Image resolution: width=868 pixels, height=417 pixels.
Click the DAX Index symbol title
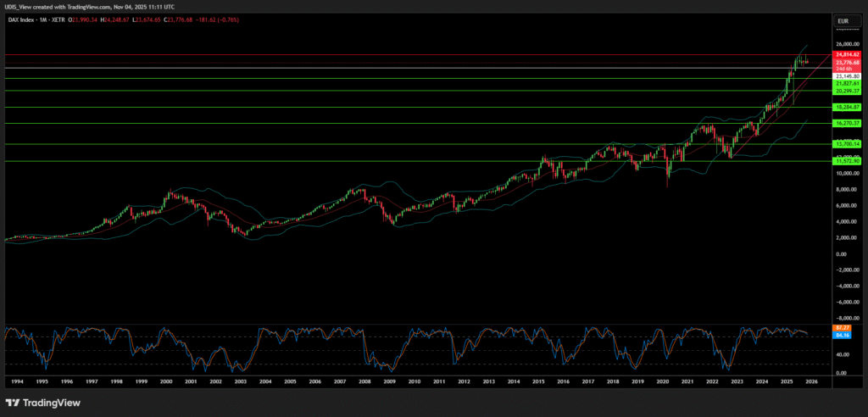point(25,19)
